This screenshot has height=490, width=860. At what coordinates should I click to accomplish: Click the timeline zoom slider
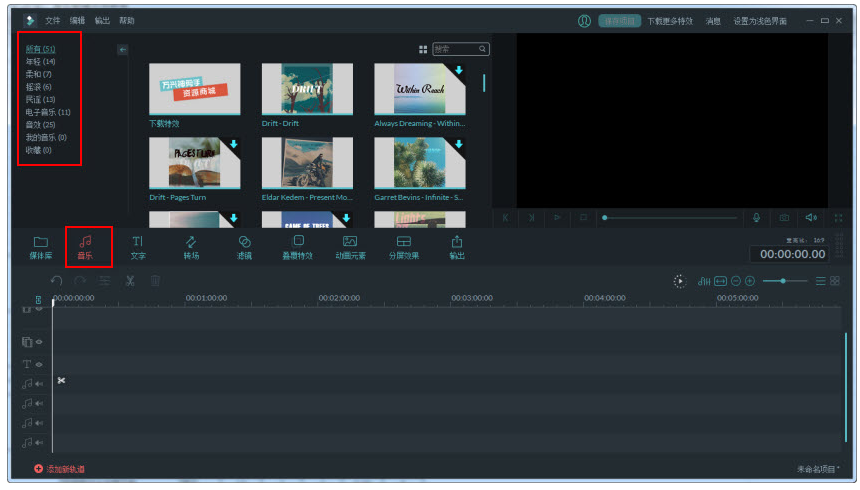click(783, 281)
